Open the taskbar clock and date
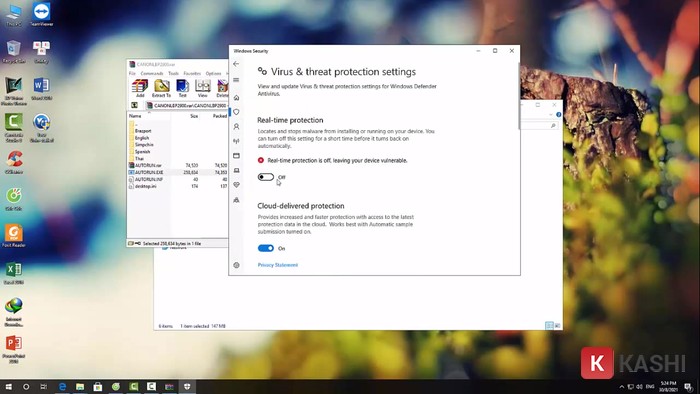700x394 pixels. click(x=668, y=386)
